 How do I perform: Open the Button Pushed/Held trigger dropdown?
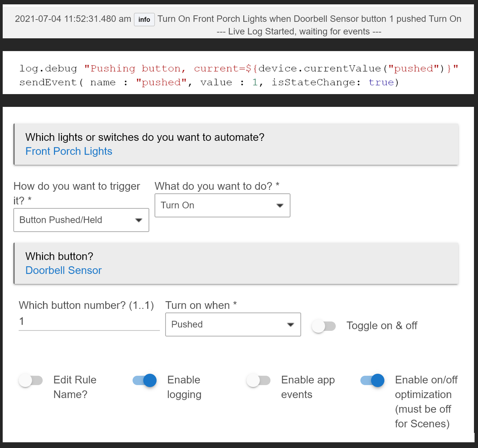pos(81,220)
